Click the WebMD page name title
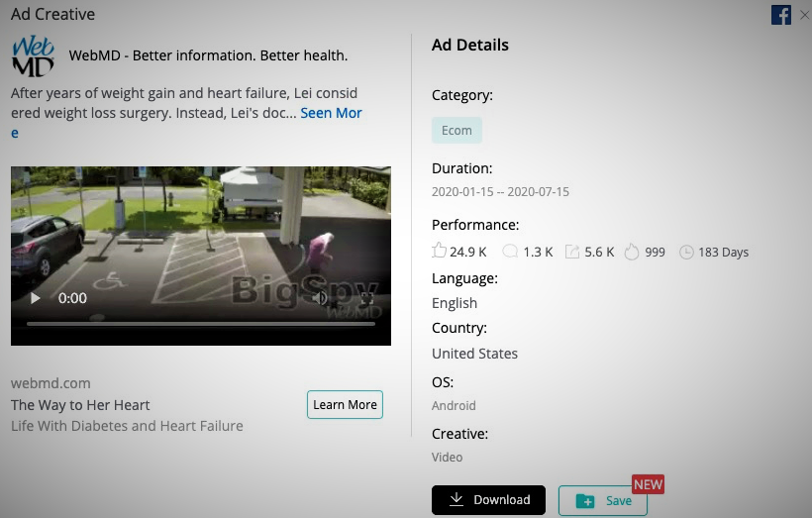The image size is (812, 518). (x=208, y=55)
